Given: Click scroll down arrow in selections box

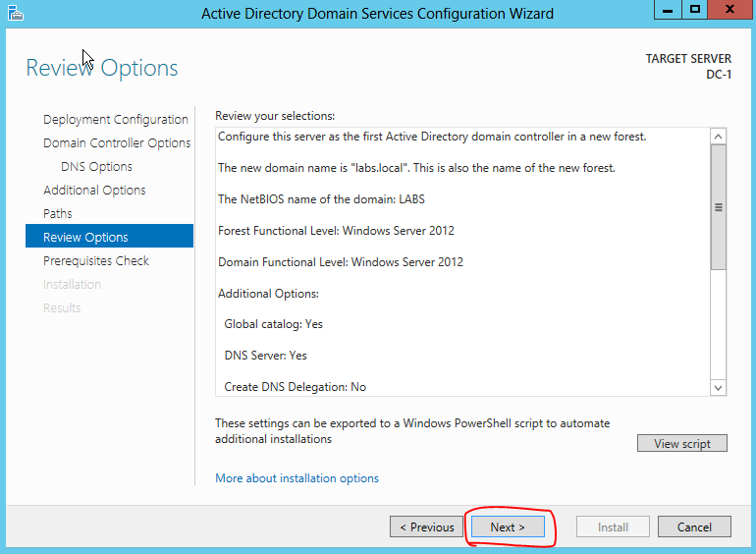Looking at the screenshot, I should coord(719,388).
